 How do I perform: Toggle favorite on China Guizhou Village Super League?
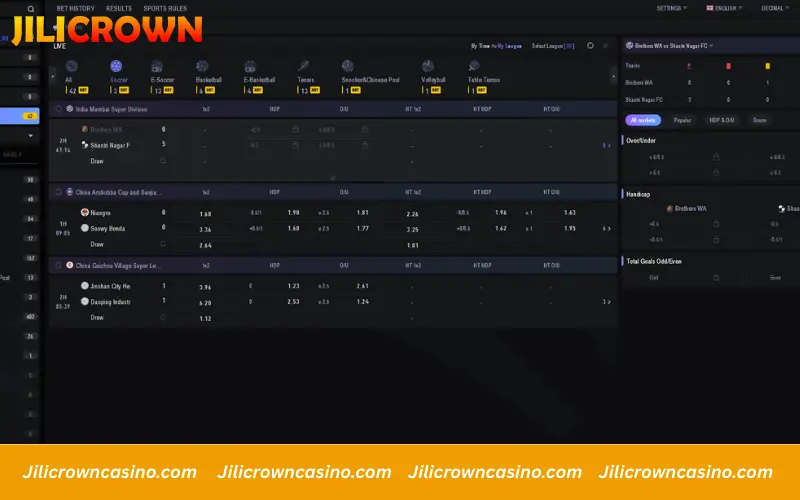[x=59, y=265]
